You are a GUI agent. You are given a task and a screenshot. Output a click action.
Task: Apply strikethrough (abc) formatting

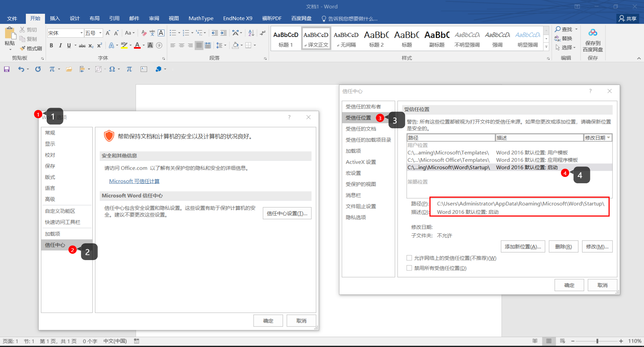82,46
